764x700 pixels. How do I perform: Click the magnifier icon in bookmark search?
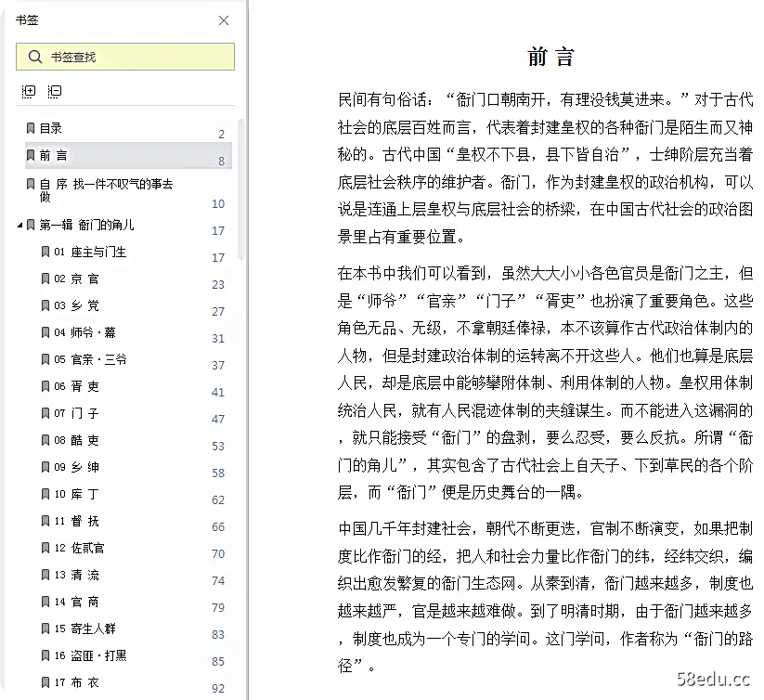coord(34,57)
